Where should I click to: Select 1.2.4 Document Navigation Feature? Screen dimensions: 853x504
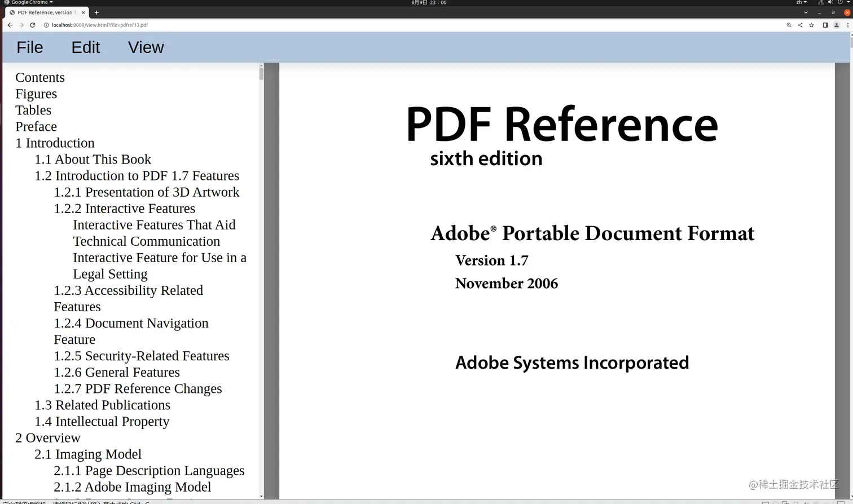click(x=131, y=331)
